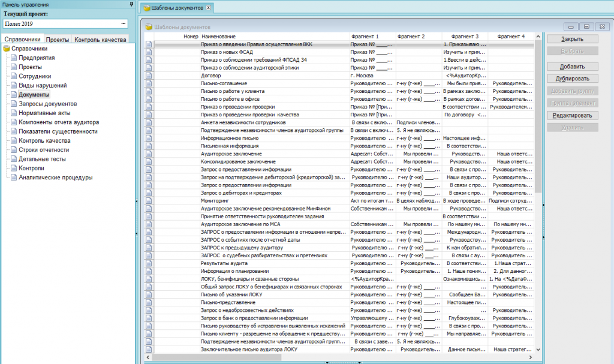Click the folder icon next to Справочники root
614x364 pixels.
click(6, 49)
